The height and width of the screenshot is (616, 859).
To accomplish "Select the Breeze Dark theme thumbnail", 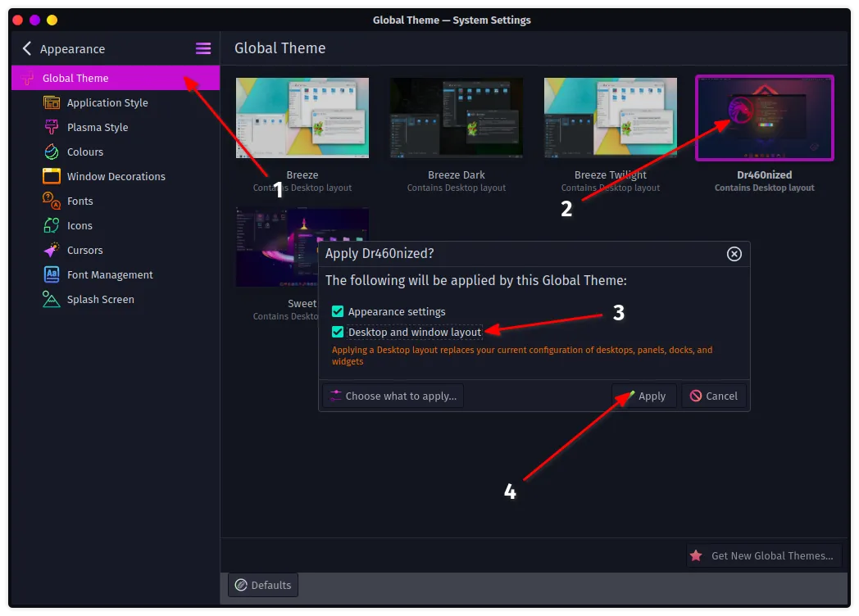I will tap(457, 118).
